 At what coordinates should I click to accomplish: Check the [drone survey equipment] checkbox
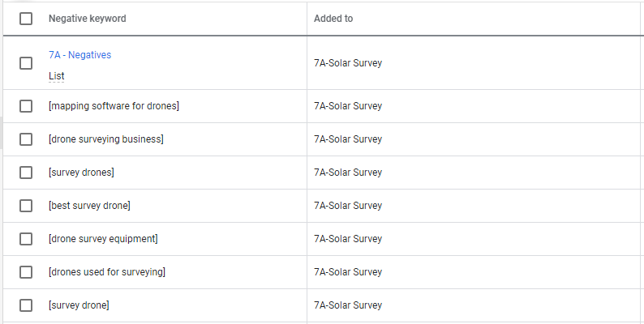point(26,239)
